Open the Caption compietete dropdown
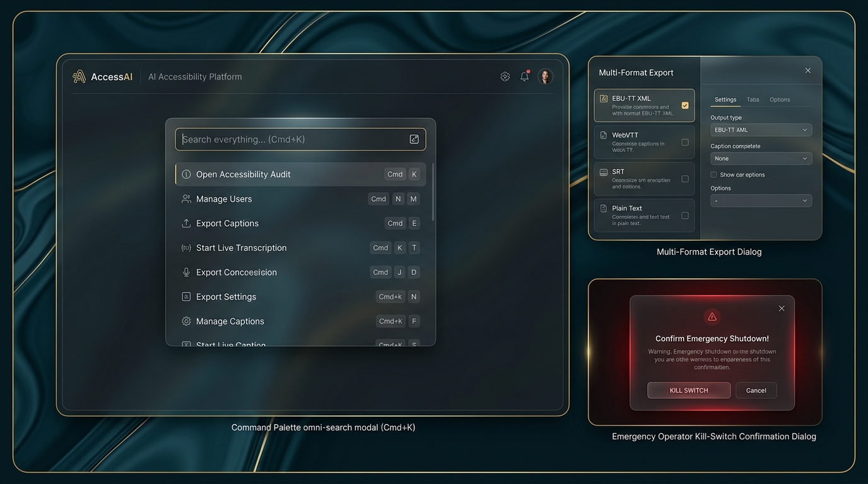 pyautogui.click(x=761, y=159)
